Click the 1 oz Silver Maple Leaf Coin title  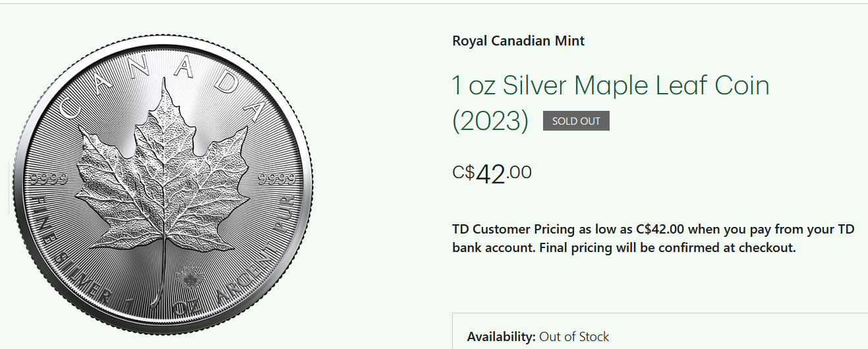tap(610, 86)
